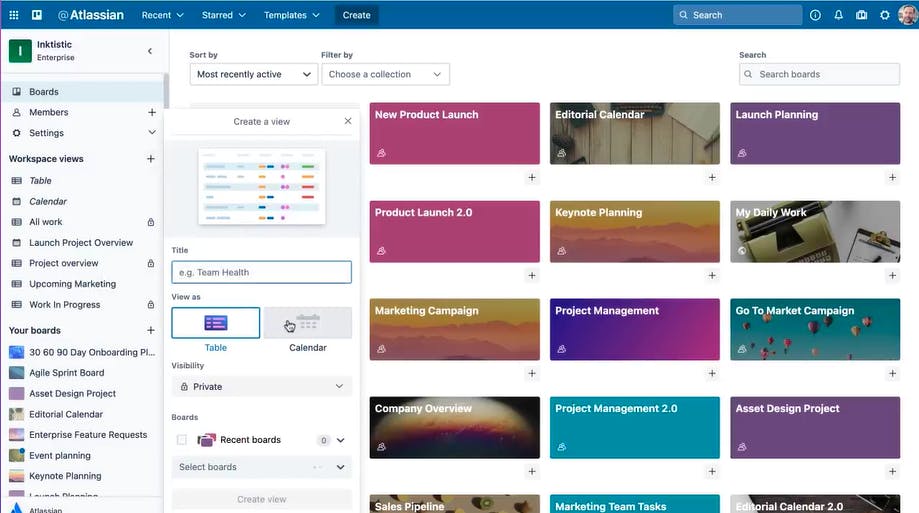This screenshot has width=919, height=513.
Task: Tick the Recent boards checkbox
Action: point(182,440)
